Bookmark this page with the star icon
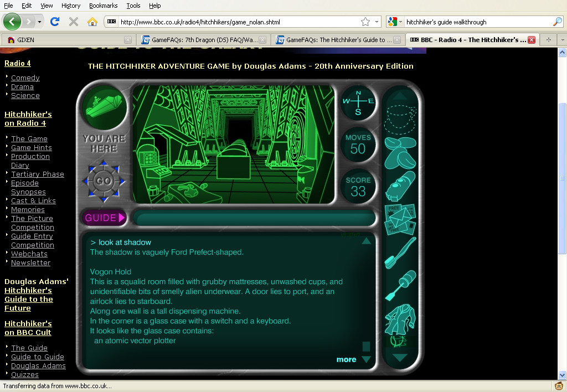Viewport: 567px width, 392px height. click(x=365, y=22)
